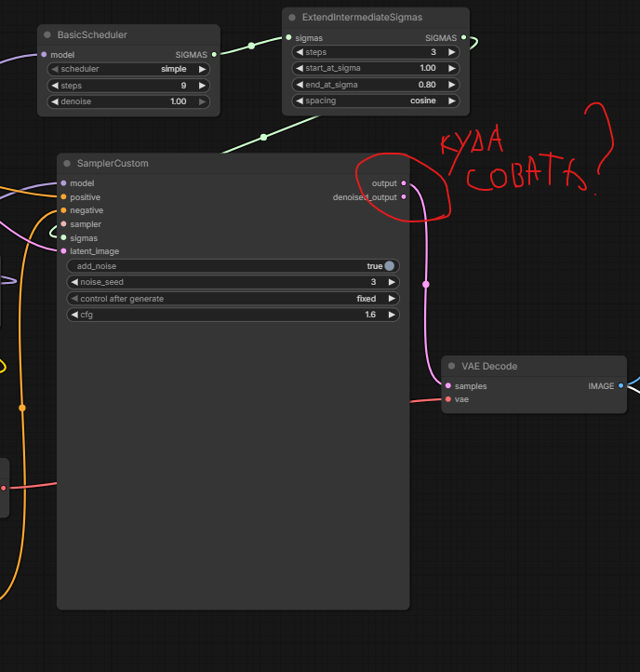The width and height of the screenshot is (640, 672).
Task: Click the SamplerCustom positive input socket
Action: pos(64,196)
